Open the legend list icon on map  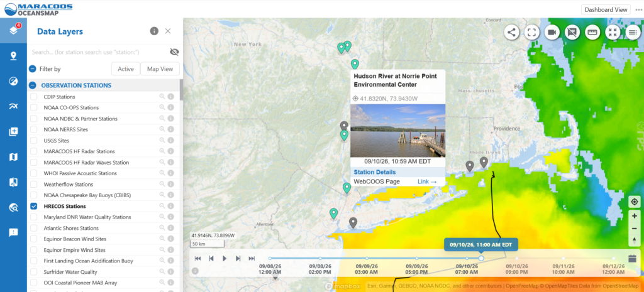click(x=633, y=33)
